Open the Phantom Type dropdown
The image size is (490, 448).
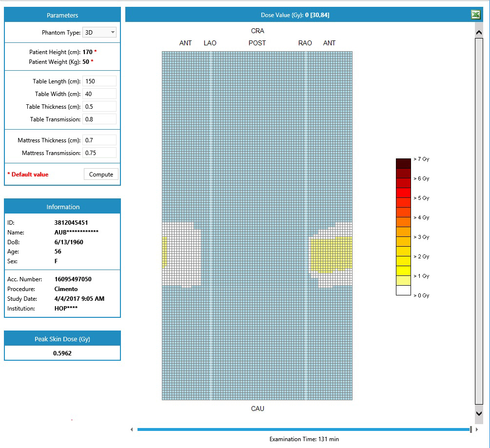click(x=99, y=33)
